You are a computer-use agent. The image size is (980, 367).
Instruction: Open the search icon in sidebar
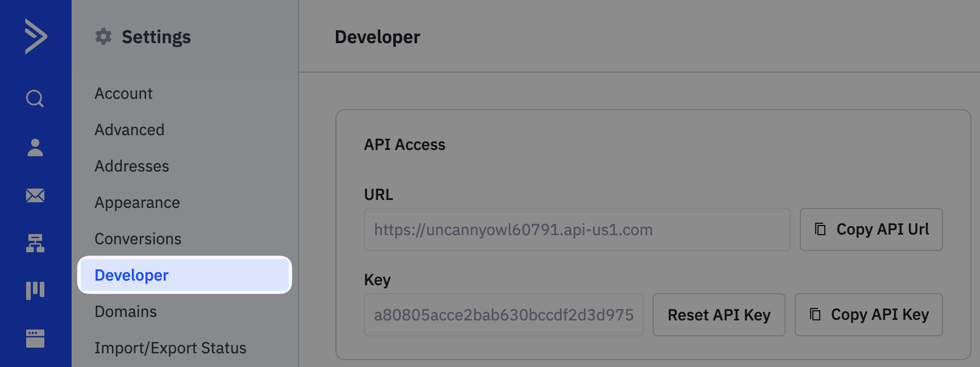click(35, 99)
